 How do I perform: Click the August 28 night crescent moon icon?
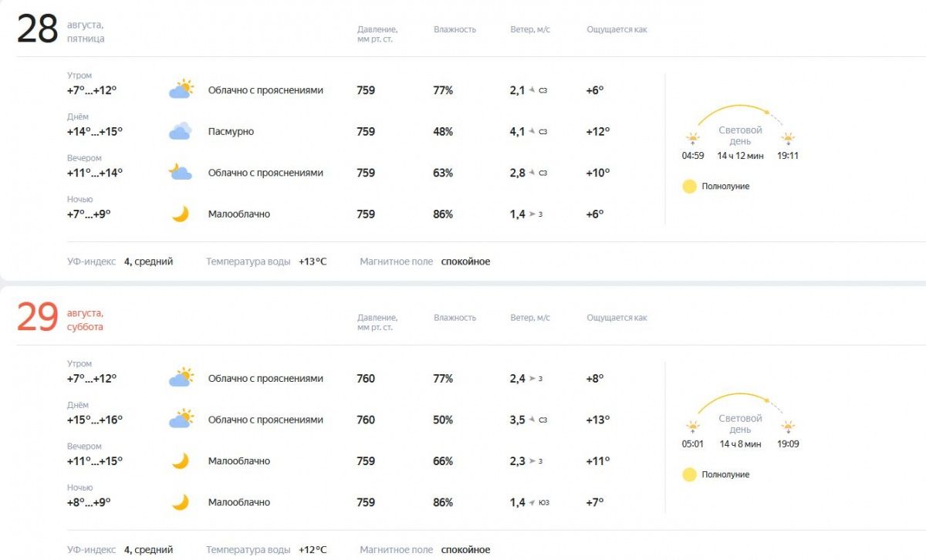tap(181, 214)
